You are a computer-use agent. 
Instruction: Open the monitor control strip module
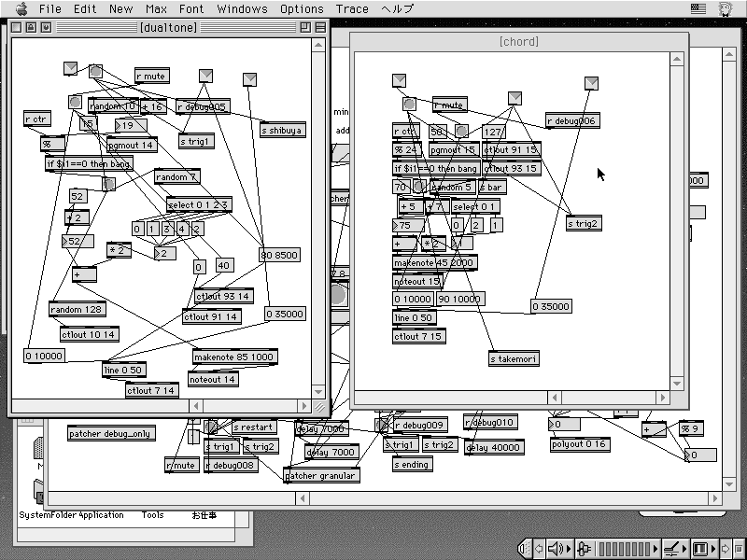[704, 549]
